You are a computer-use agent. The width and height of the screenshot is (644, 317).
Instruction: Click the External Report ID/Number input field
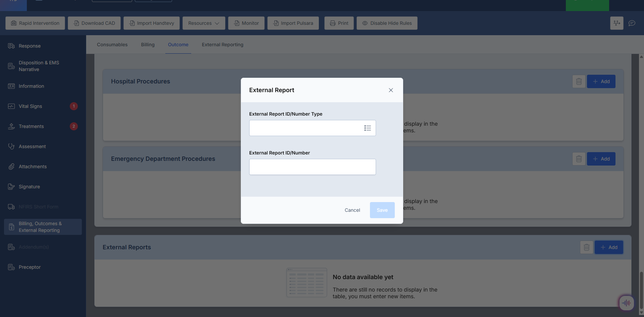(312, 167)
